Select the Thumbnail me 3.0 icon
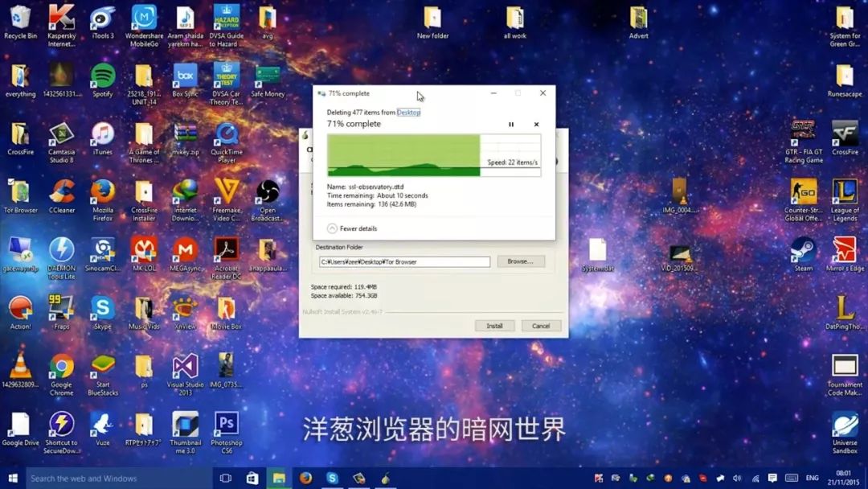 tap(185, 433)
